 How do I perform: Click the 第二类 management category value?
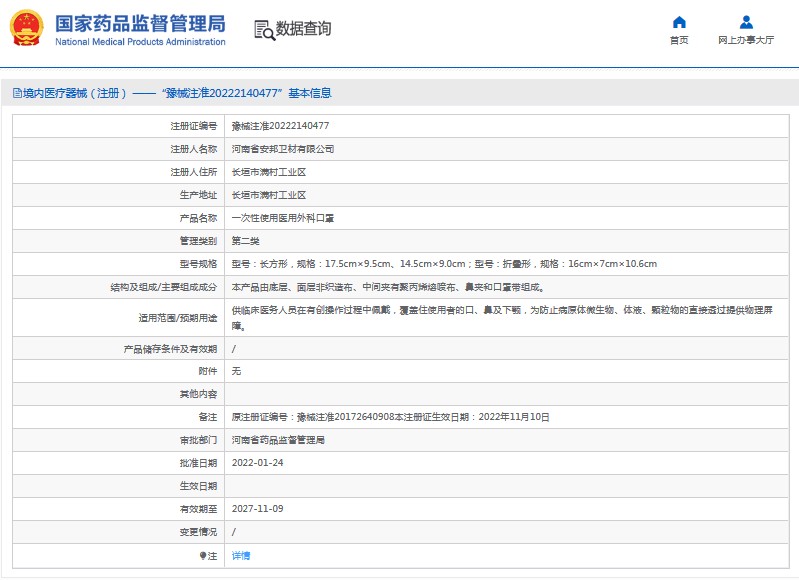point(246,241)
